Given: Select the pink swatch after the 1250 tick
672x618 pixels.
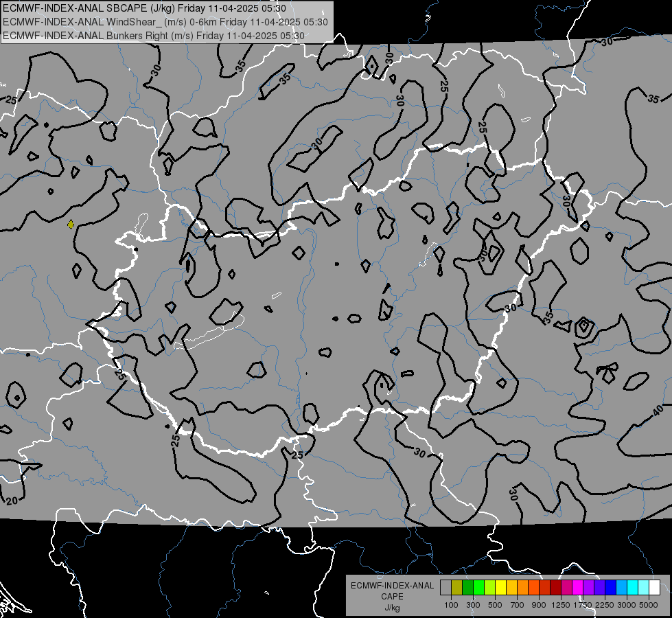Looking at the screenshot, I should click(566, 587).
